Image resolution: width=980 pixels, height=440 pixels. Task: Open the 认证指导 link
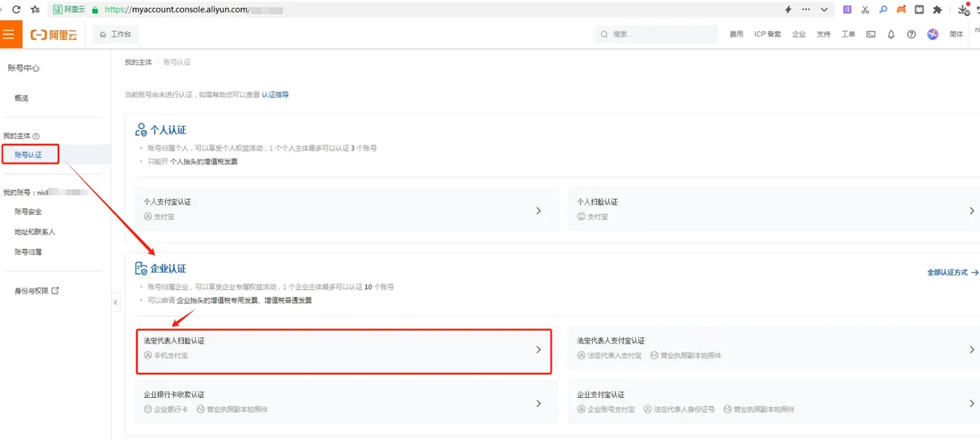pos(275,94)
